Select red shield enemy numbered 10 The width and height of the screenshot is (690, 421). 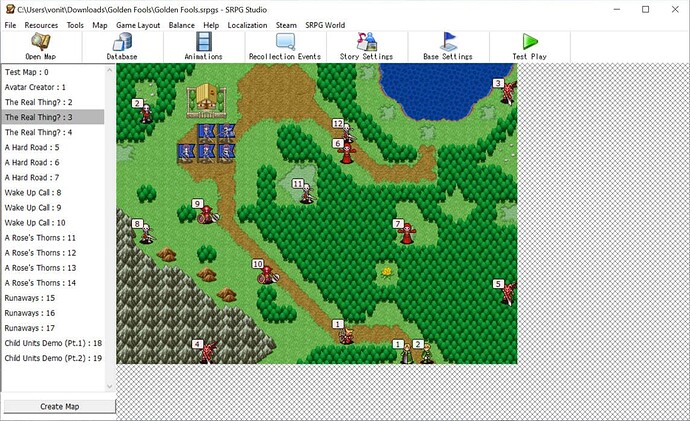click(x=268, y=274)
